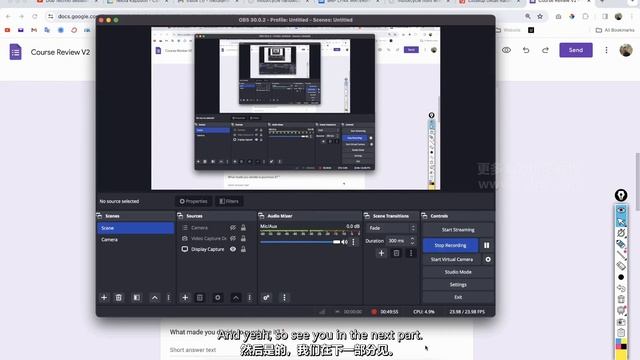This screenshot has width=640, height=360.
Task: Open All Bookmarks folder in Chrome
Action: (615, 30)
